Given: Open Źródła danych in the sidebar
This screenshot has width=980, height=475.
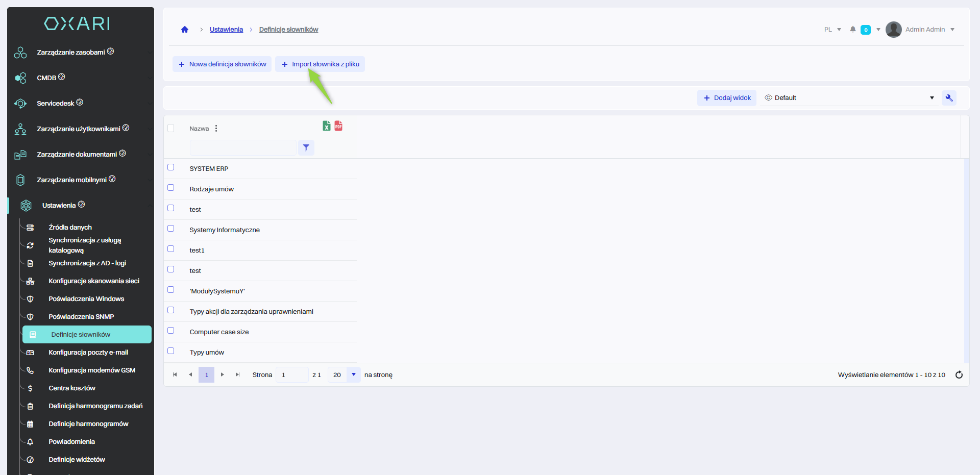Looking at the screenshot, I should click(x=70, y=228).
